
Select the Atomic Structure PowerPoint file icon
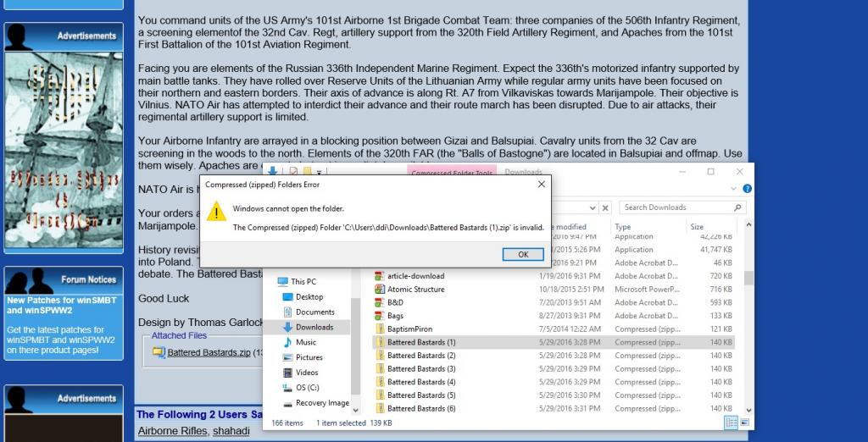pos(380,290)
